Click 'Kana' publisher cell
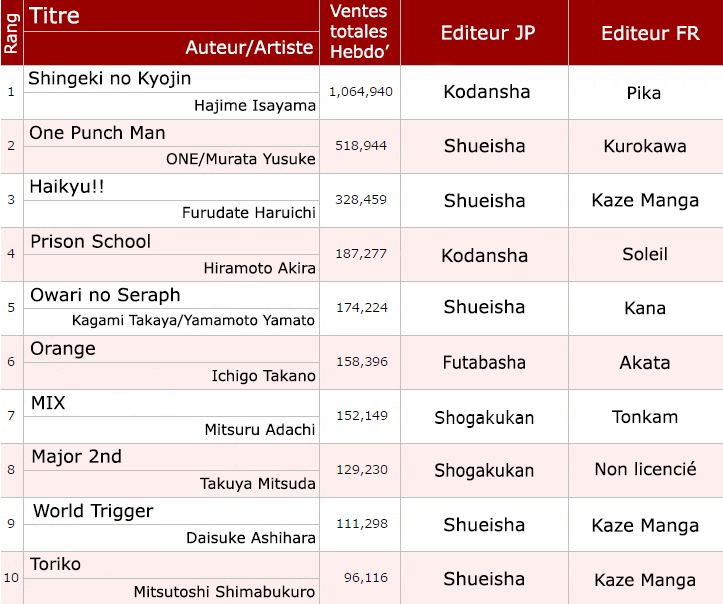 click(x=645, y=308)
